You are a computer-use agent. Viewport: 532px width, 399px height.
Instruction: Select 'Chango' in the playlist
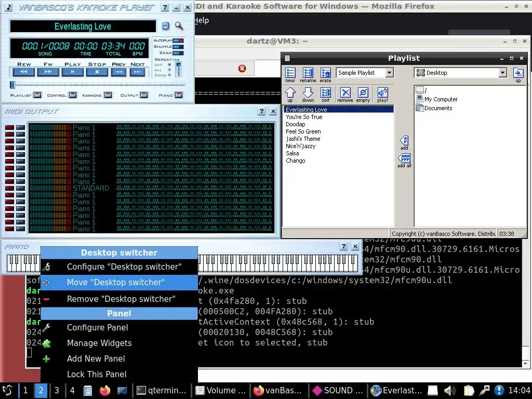(295, 161)
